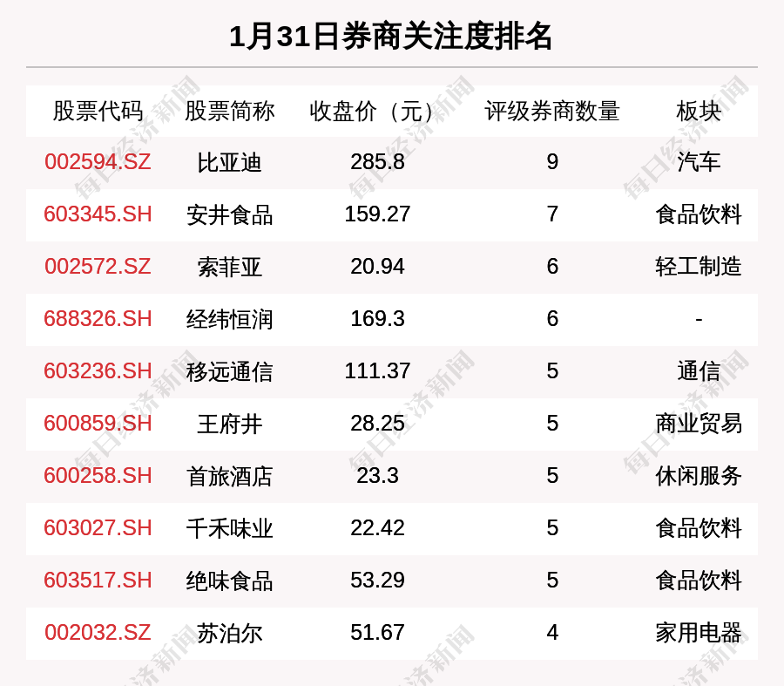Click the title 1月31日券商关注度排名
This screenshot has height=686, width=784.
390,36
